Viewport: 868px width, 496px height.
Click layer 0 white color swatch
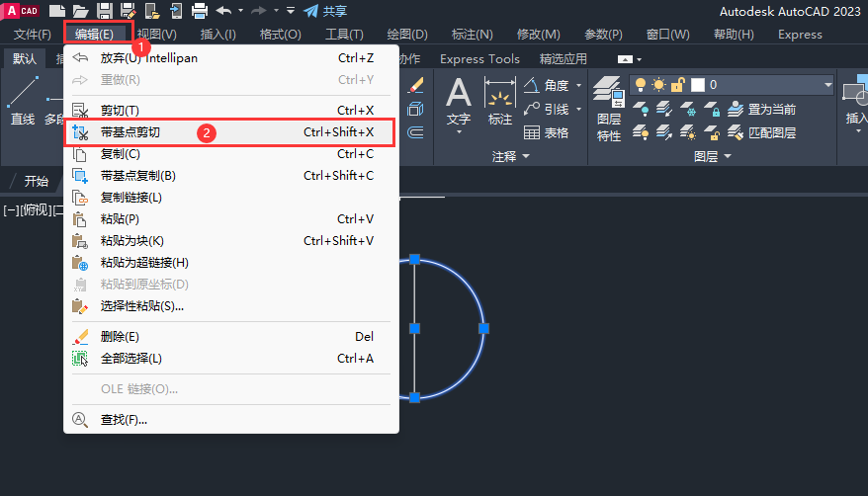[698, 85]
